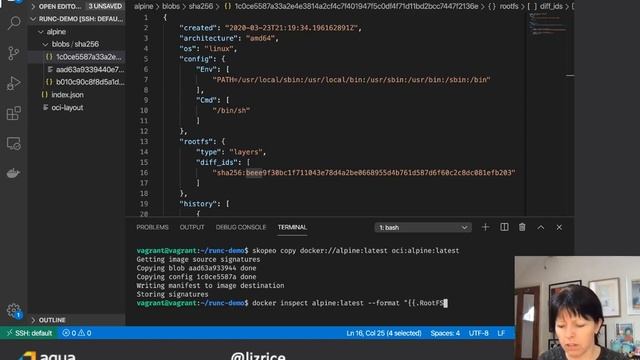The height and width of the screenshot is (360, 640).
Task: Open the Manage gear icon
Action: [13, 311]
